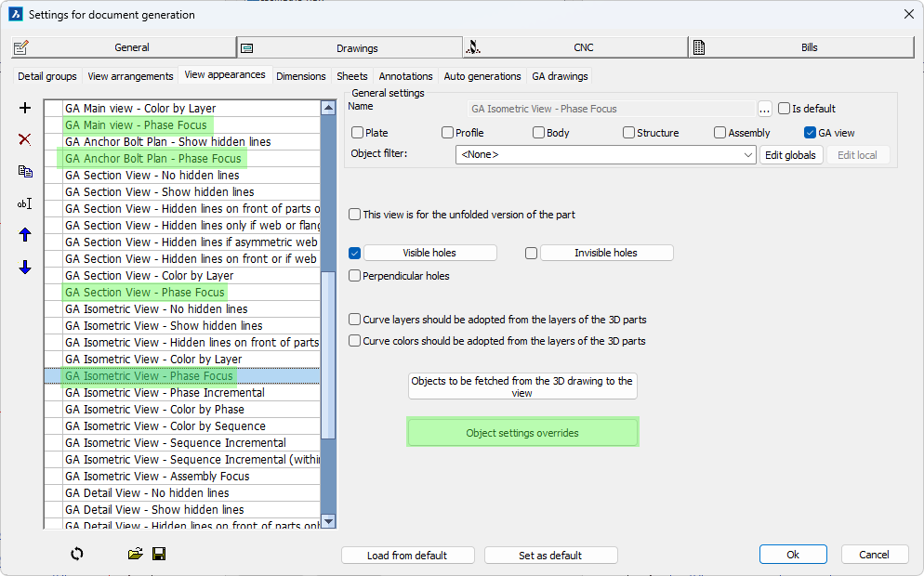Screen dimensions: 924x576
Task: Click the save floppy disk icon
Action: [x=159, y=554]
